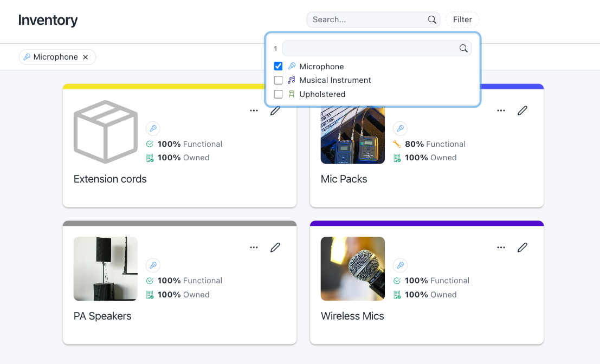Open more options for Wireless Mics
Screen dimensions: 600x364
point(501,248)
